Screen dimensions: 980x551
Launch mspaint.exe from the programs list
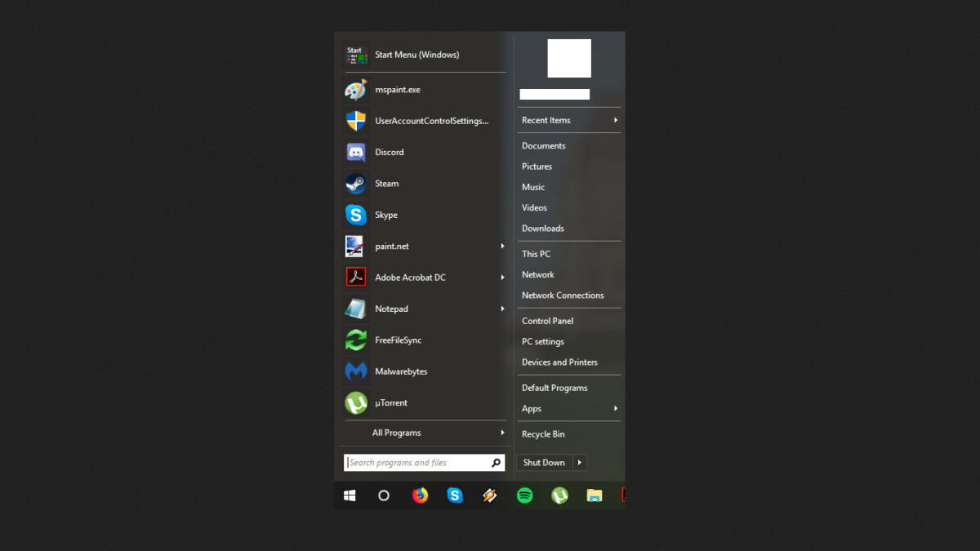click(425, 90)
